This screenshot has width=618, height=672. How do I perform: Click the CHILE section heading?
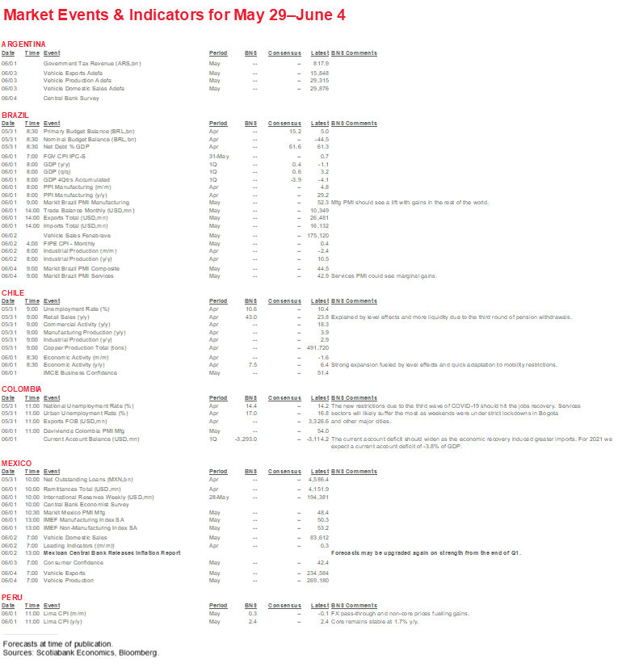pos(15,293)
